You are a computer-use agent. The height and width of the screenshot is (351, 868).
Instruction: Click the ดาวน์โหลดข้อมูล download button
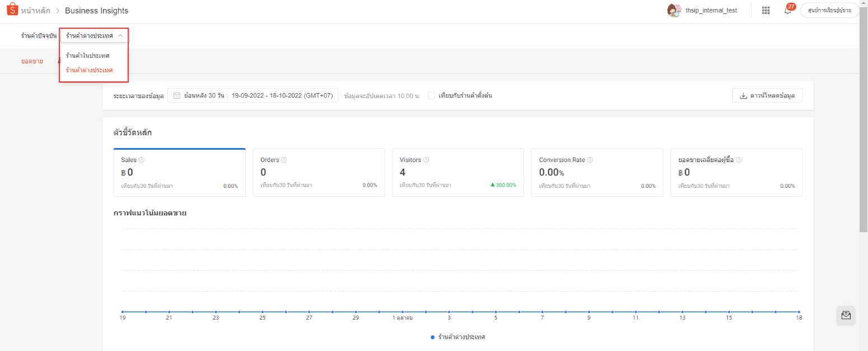pyautogui.click(x=767, y=96)
